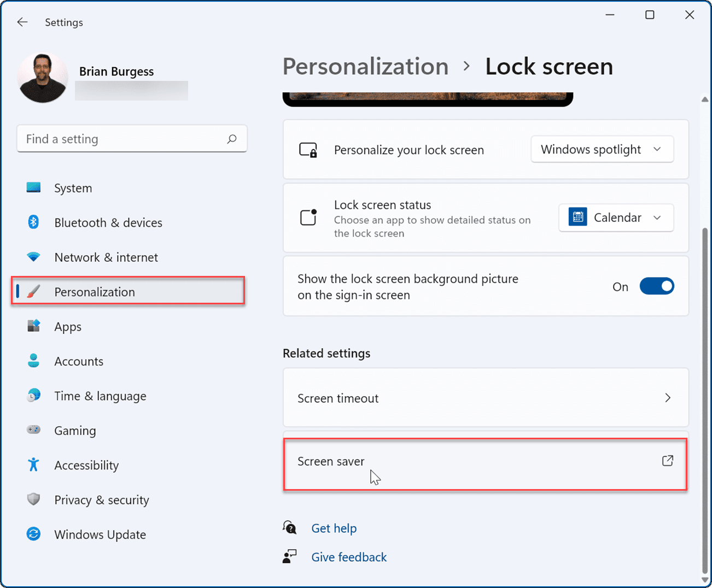Click the Privacy & security shield icon
712x588 pixels.
pyautogui.click(x=33, y=499)
